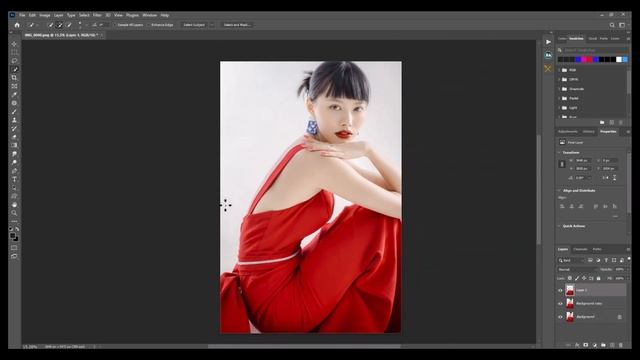Select the Crop tool
Screen dimensions: 640x360
pos(14,78)
